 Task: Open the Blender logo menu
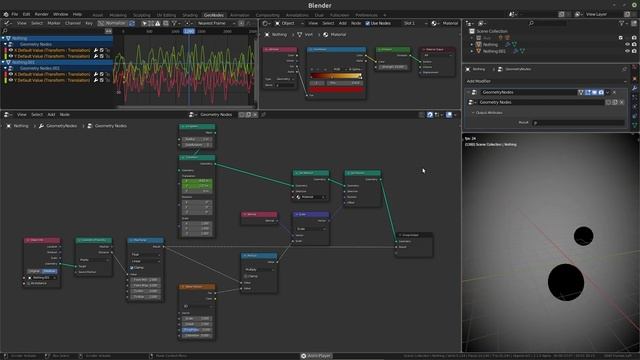tap(6, 14)
